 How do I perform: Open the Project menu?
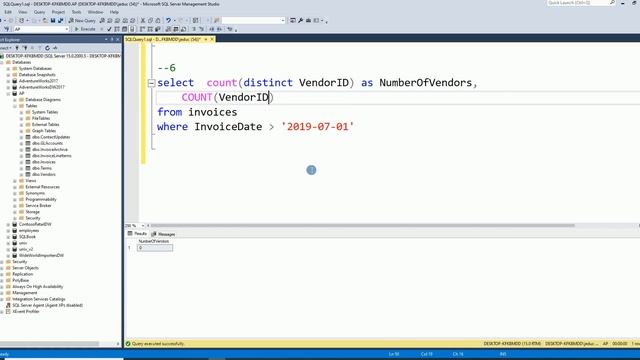click(58, 12)
